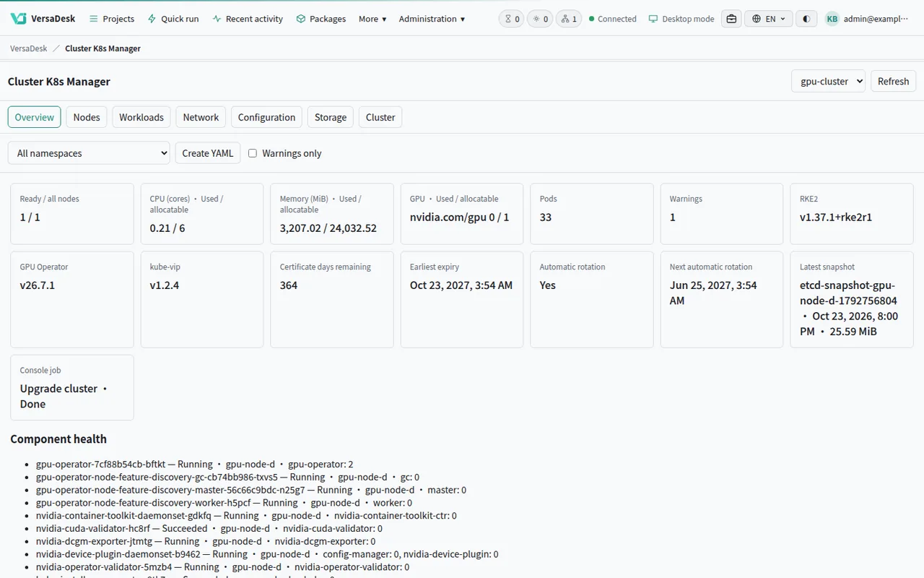Click the Create YAML button
Viewport: 924px width, 578px height.
[x=208, y=153]
